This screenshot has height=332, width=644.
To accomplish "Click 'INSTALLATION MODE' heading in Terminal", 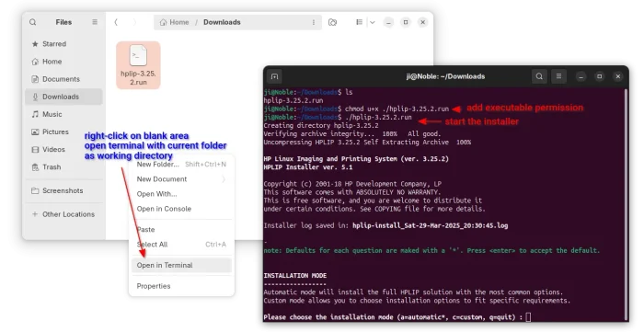I will (295, 276).
